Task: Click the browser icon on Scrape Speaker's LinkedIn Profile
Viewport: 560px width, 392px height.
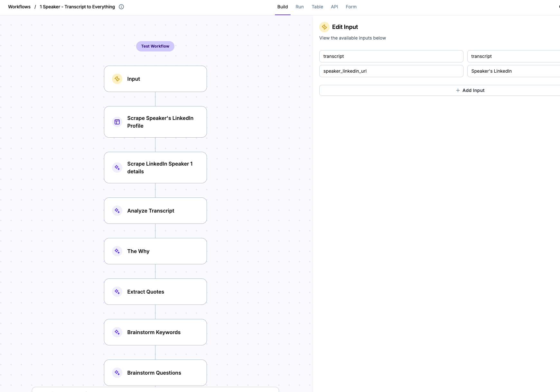Action: 117,122
